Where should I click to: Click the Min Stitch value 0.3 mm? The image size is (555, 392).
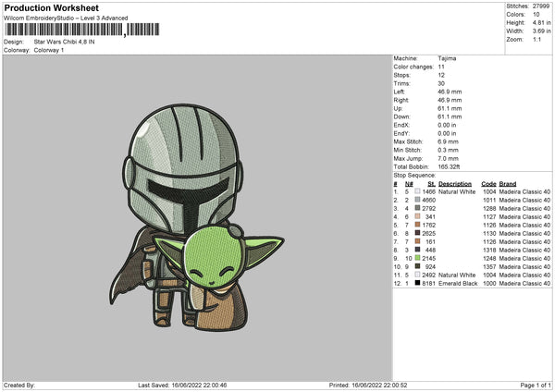pyautogui.click(x=448, y=150)
